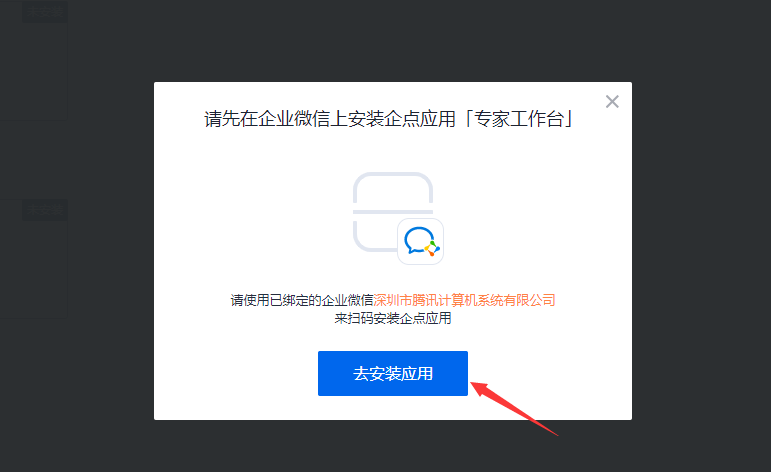
Task: Click the horizontal scan line in the frame
Action: 392,212
